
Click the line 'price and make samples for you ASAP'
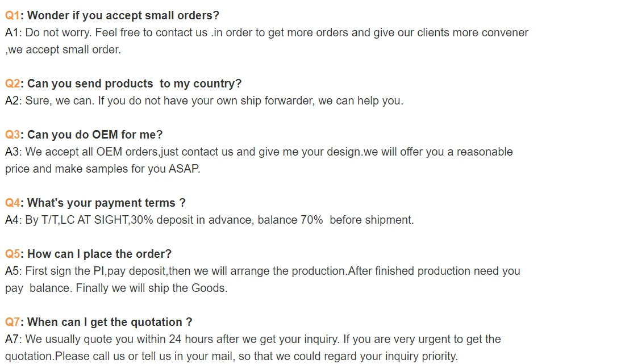(x=103, y=169)
